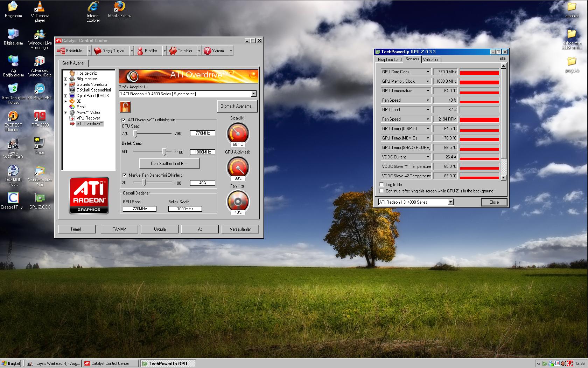Open Windows Live Messenger icon

point(40,39)
